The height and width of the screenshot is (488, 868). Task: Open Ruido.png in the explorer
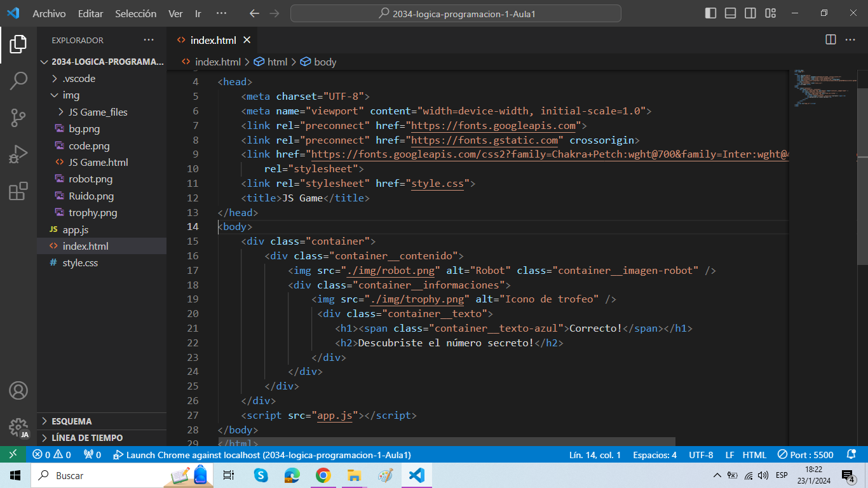[x=102, y=196]
